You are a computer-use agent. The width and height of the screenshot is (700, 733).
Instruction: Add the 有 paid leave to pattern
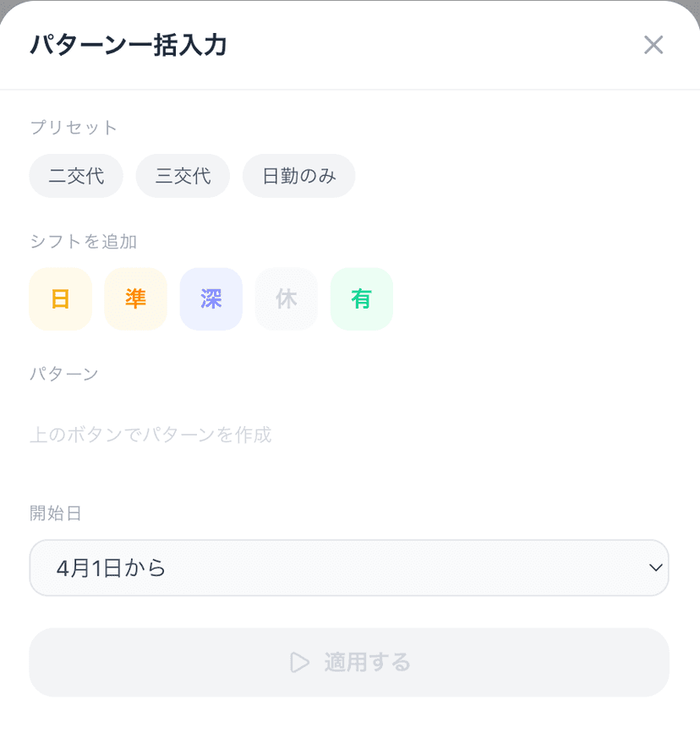[x=362, y=298]
